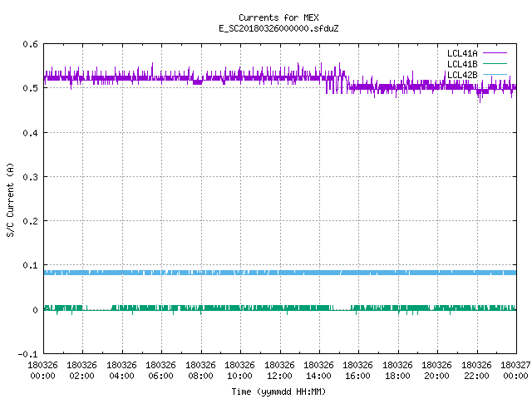Click the y-axis tick value 0.2
532x399 pixels.
pos(30,221)
